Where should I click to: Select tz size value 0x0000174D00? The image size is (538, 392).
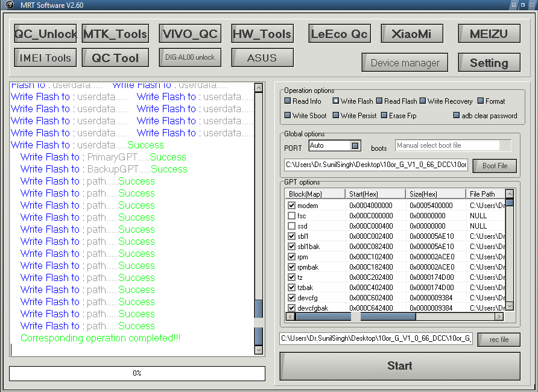(432, 277)
